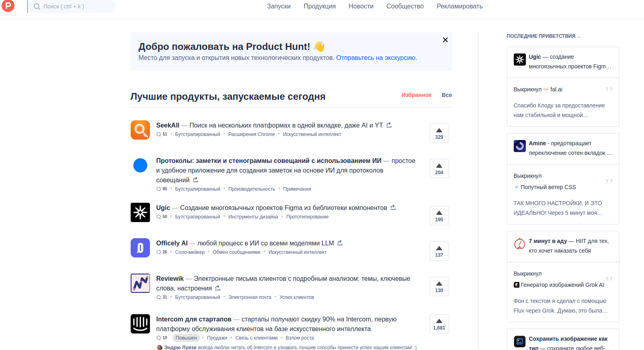Switch to the Избранное tab
This screenshot has height=350, width=644.
pyautogui.click(x=416, y=95)
